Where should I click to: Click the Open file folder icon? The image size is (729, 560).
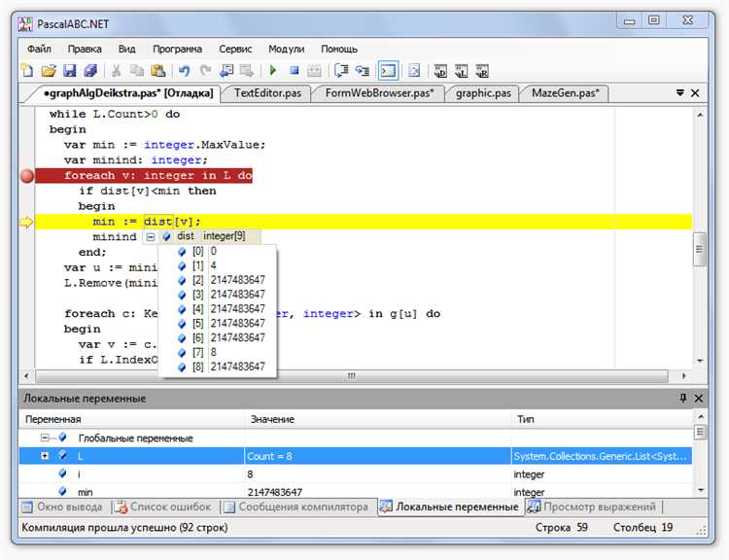49,70
